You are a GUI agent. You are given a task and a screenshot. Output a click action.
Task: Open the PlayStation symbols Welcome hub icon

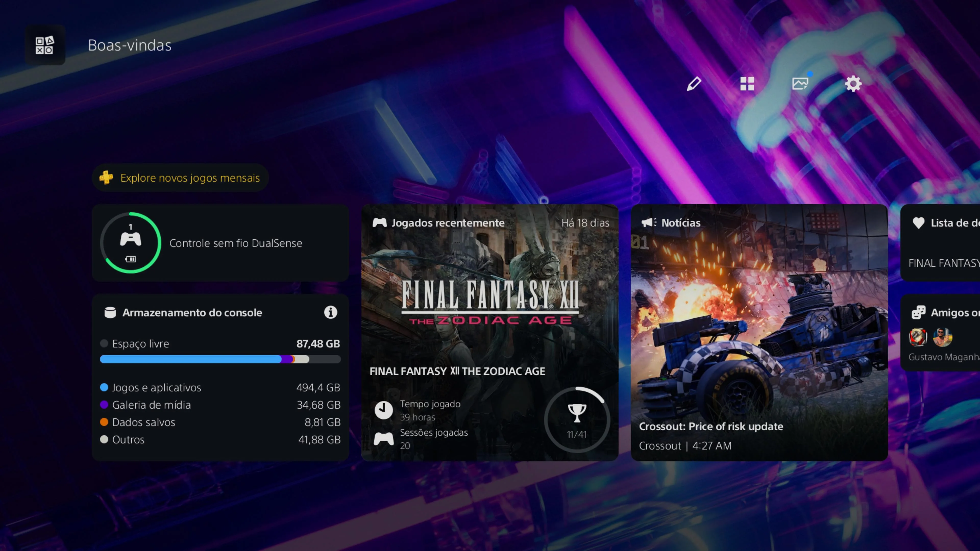coord(45,45)
